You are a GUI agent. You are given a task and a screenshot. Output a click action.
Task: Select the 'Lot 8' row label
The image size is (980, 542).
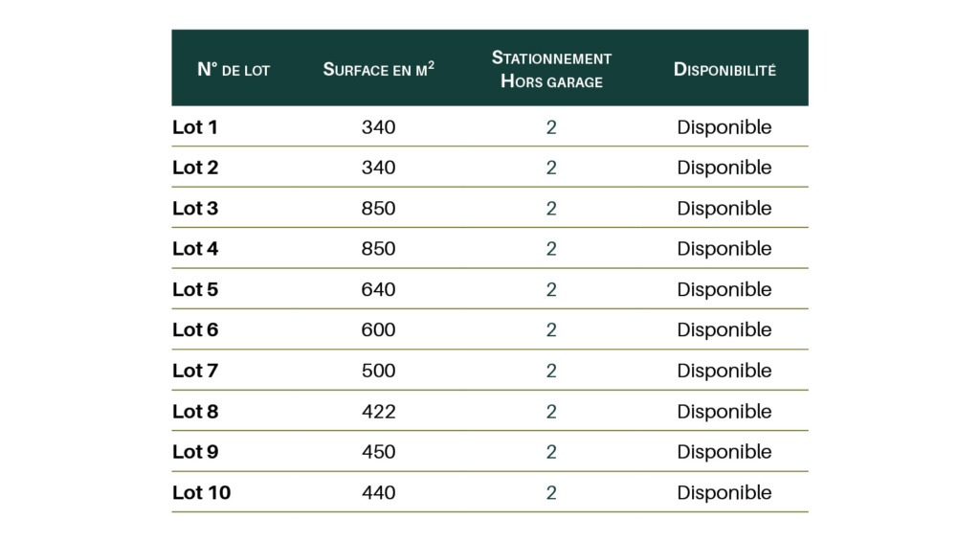tap(195, 412)
